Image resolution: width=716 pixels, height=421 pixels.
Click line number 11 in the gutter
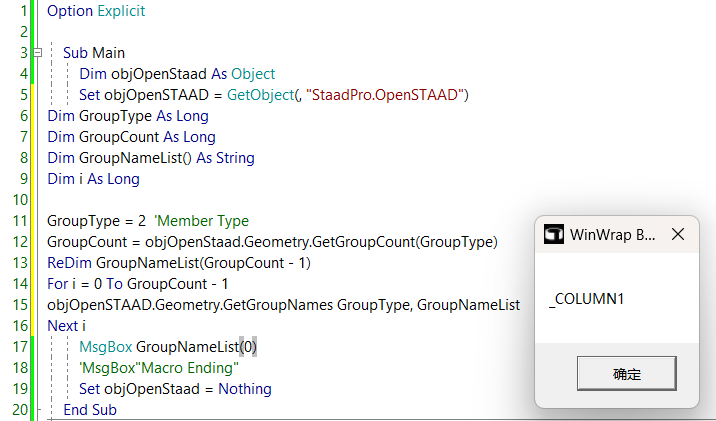20,221
